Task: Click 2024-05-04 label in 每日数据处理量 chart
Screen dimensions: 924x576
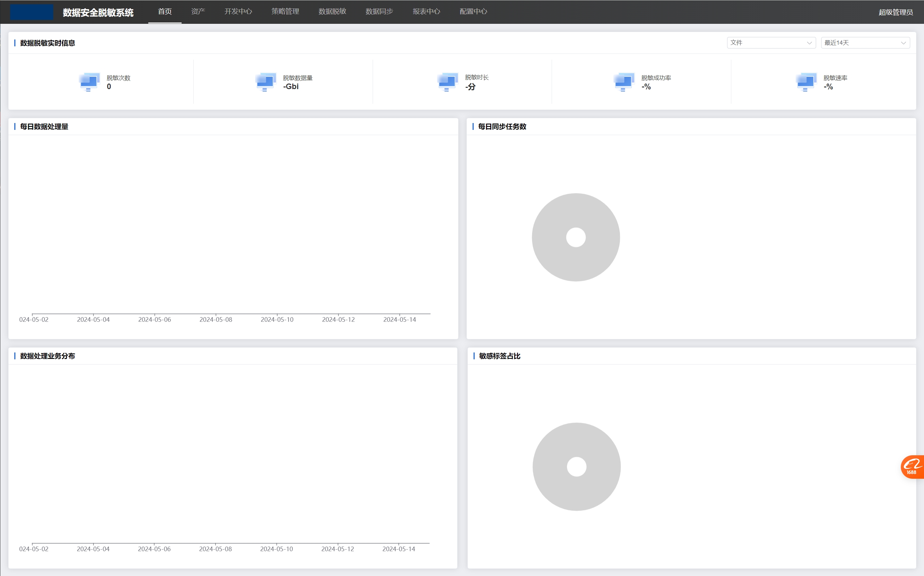Action: pos(93,319)
